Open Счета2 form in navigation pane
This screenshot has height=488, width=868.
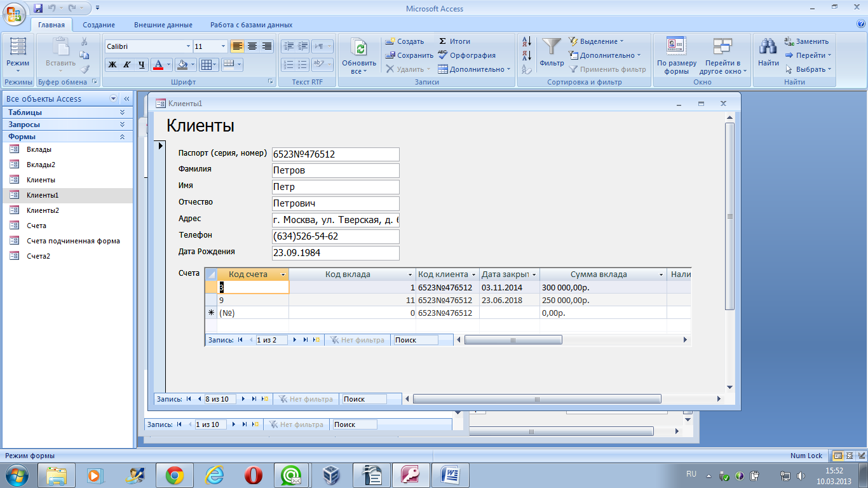(68, 256)
